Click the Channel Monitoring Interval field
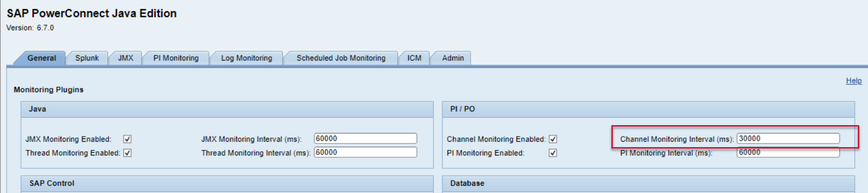 point(788,138)
